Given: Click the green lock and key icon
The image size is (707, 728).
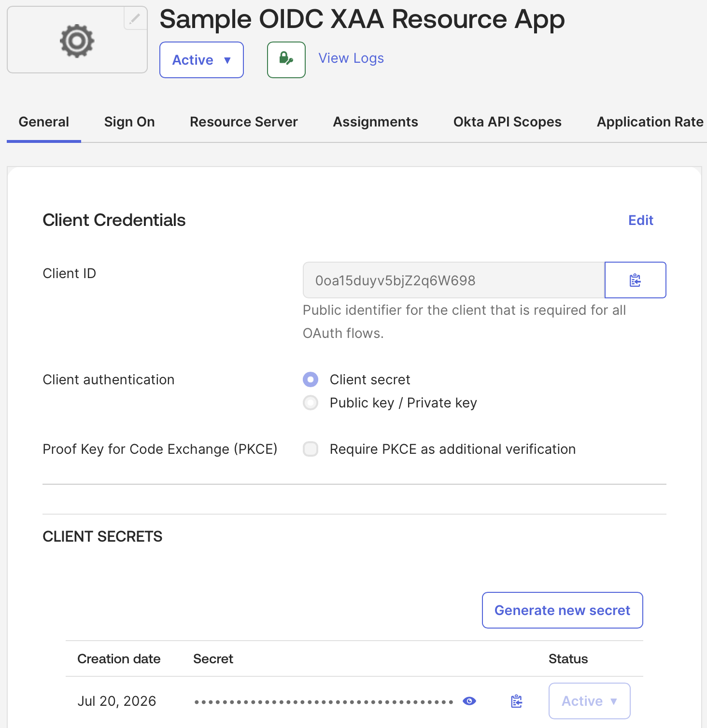Looking at the screenshot, I should point(286,60).
